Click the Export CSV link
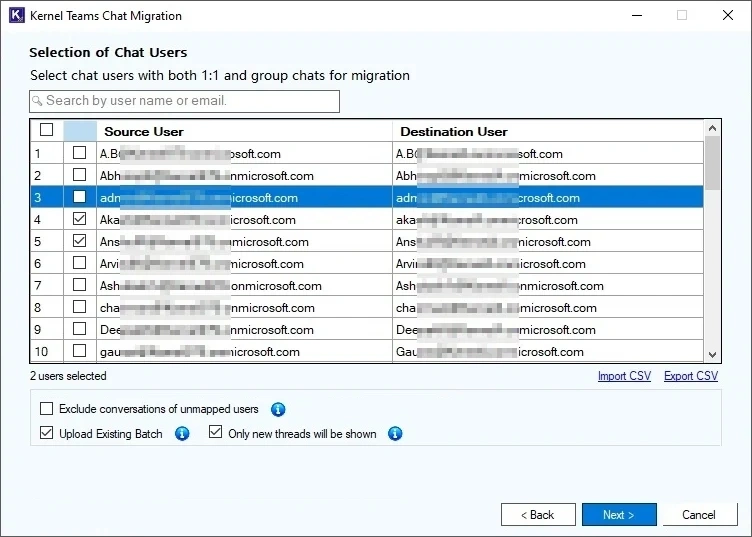 (691, 376)
